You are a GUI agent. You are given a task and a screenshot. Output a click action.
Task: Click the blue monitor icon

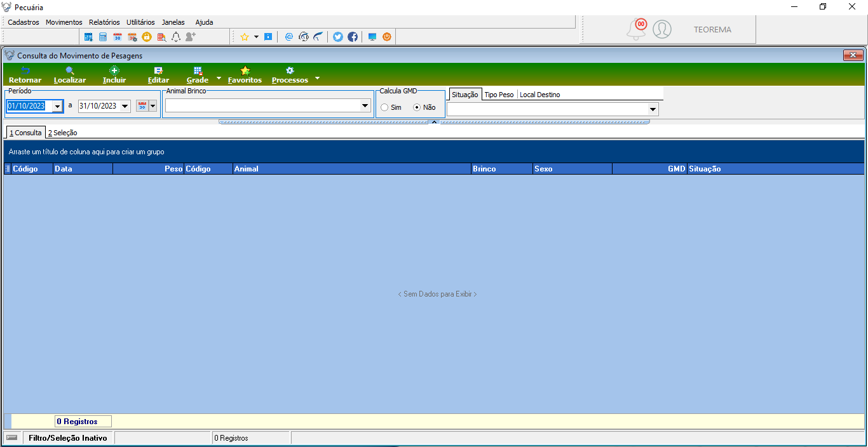372,37
